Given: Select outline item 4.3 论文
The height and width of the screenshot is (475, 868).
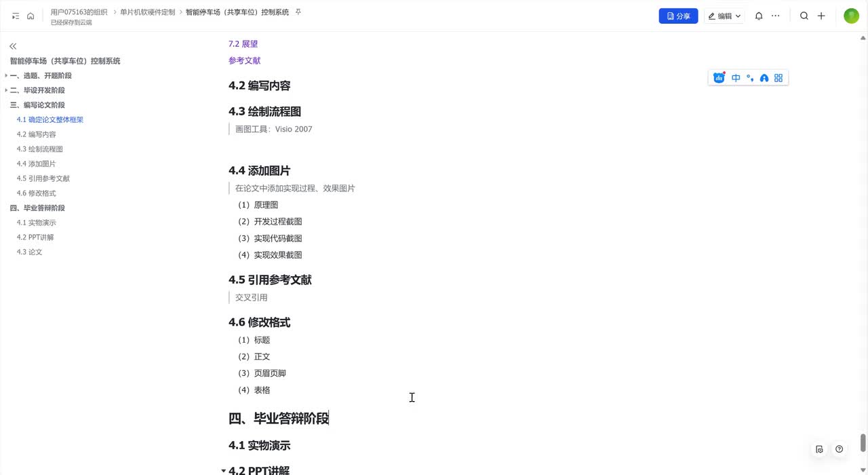Looking at the screenshot, I should pos(30,252).
